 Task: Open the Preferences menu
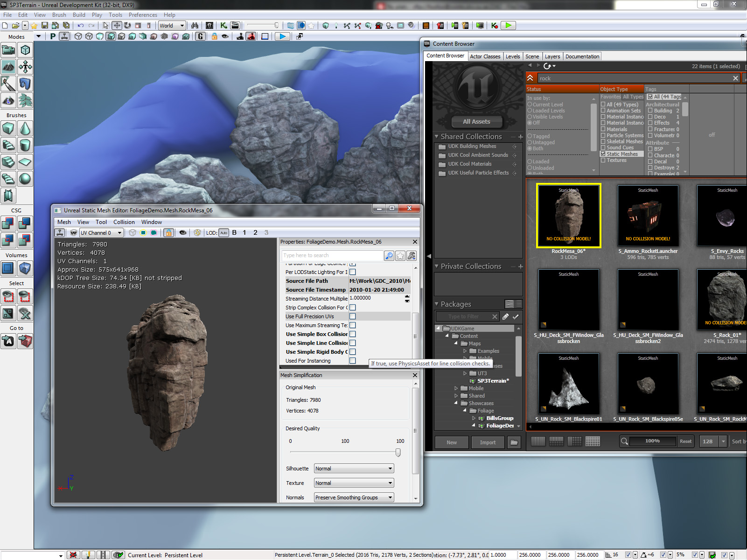[x=143, y=15]
